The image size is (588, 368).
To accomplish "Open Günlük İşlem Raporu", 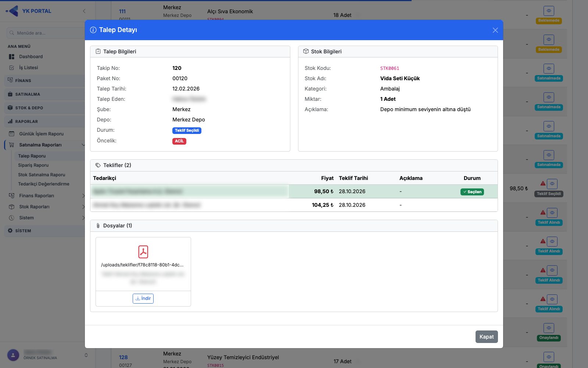I will tap(41, 134).
